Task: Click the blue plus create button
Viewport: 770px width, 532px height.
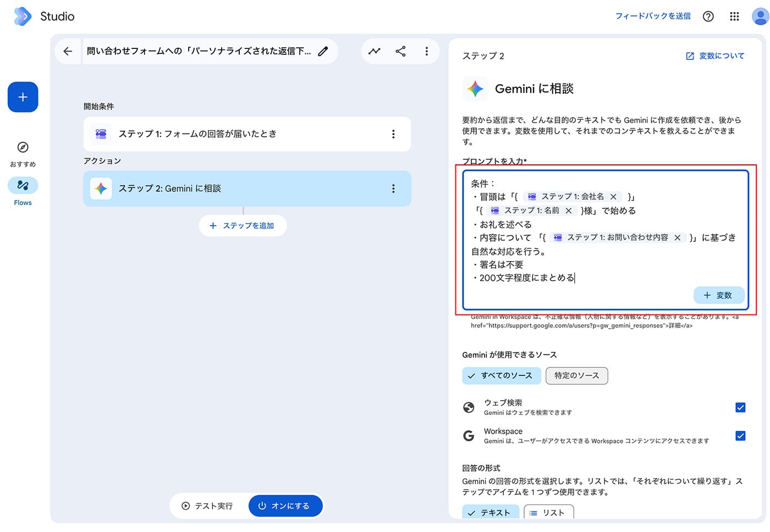Action: pos(23,97)
